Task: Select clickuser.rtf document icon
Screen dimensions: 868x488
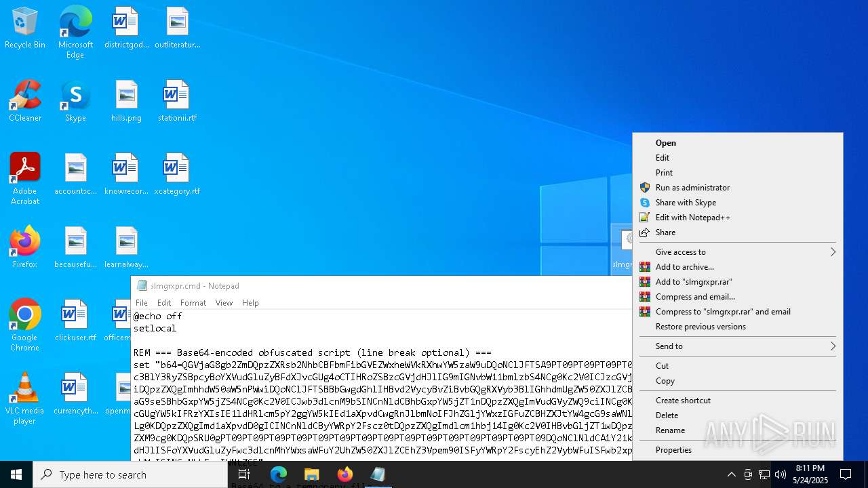Action: [x=75, y=321]
